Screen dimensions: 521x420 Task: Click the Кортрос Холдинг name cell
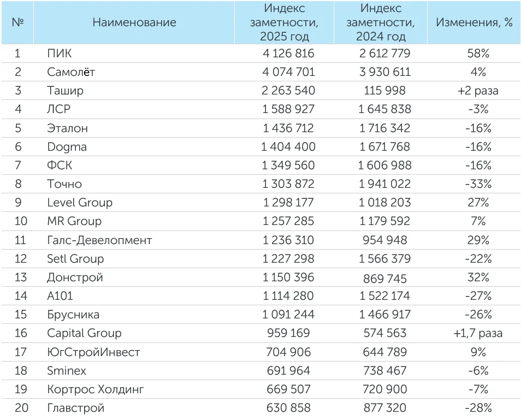96,389
